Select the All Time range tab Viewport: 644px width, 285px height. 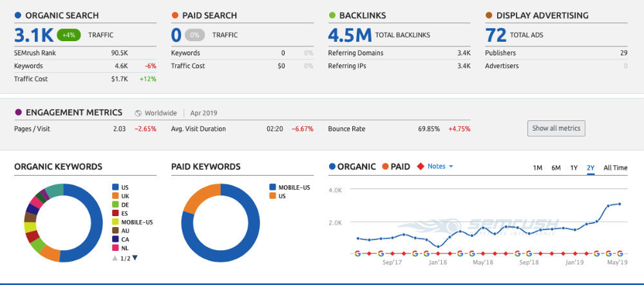click(615, 168)
